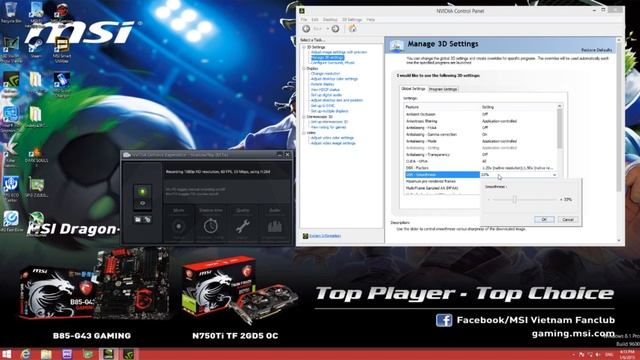Select Adjust image settings with preview
Screen dimensions: 640x360
point(339,52)
